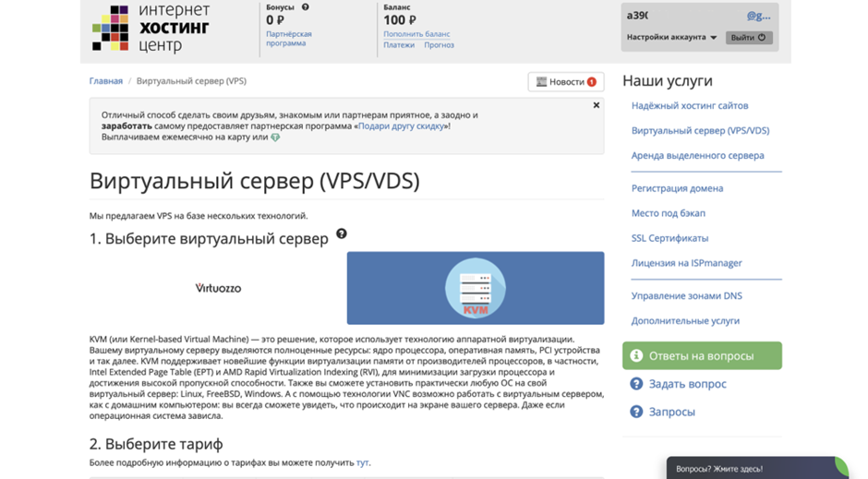Close the partner program notice
This screenshot has width=868, height=479.
(x=597, y=105)
